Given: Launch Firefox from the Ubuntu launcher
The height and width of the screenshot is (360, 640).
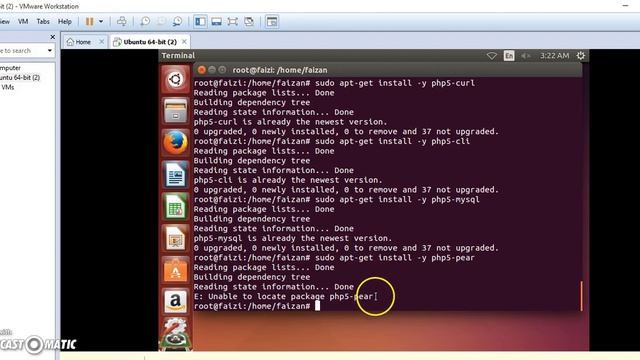Looking at the screenshot, I should pos(176,143).
